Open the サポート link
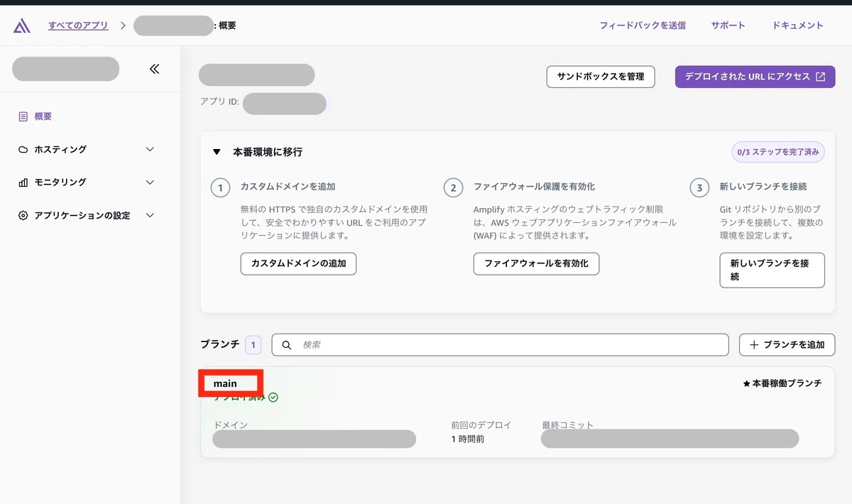Viewport: 852px width, 504px height. click(x=728, y=26)
